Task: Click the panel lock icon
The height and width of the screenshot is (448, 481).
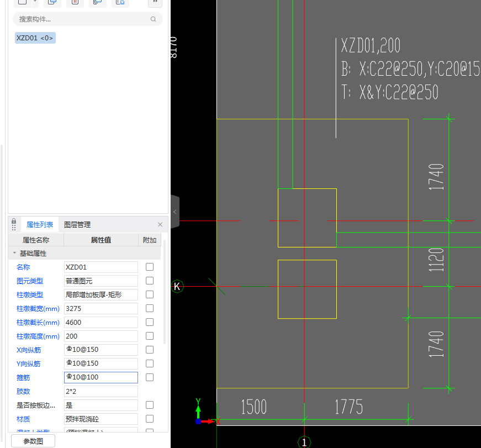Action: click(x=14, y=224)
